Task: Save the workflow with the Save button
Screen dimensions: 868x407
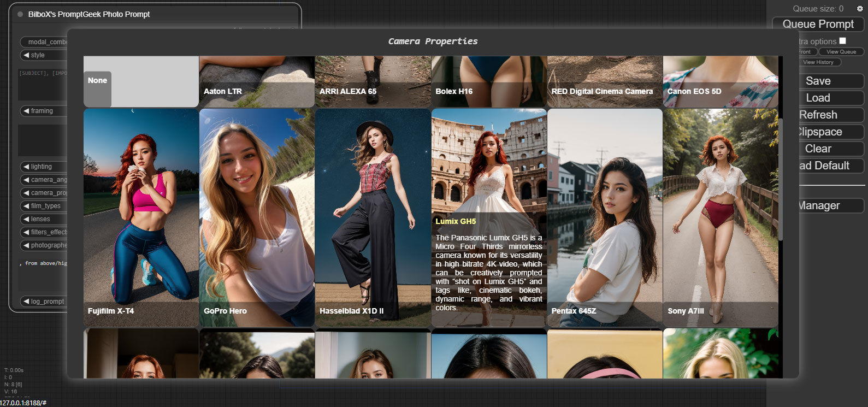Action: pyautogui.click(x=831, y=81)
